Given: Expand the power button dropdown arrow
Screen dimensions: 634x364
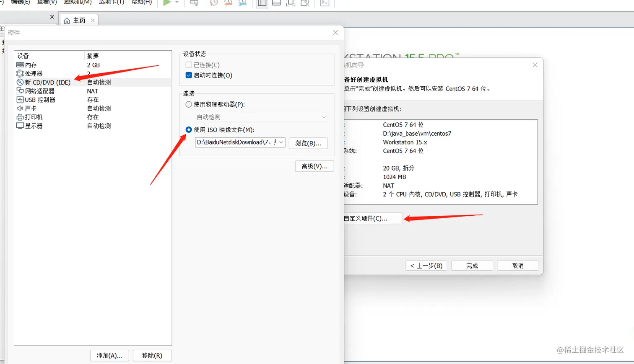Looking at the screenshot, I should click(x=176, y=3).
